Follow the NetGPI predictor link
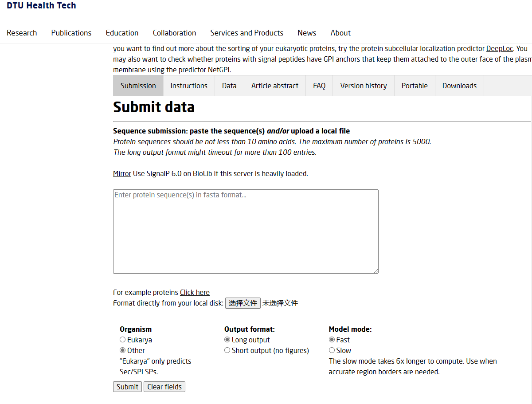This screenshot has width=532, height=404. pos(219,70)
